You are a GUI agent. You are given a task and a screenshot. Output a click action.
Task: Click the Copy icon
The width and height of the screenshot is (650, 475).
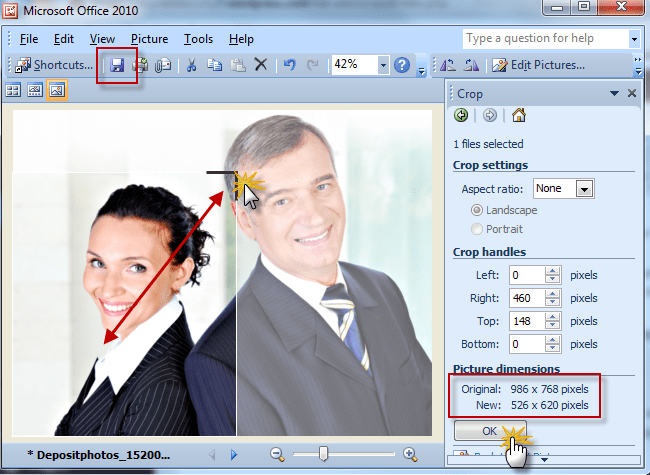[x=214, y=65]
